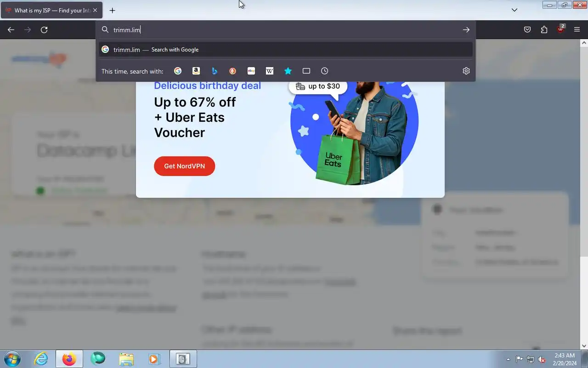Image resolution: width=588 pixels, height=368 pixels.
Task: Click the scrollbar down arrow
Action: tap(584, 346)
